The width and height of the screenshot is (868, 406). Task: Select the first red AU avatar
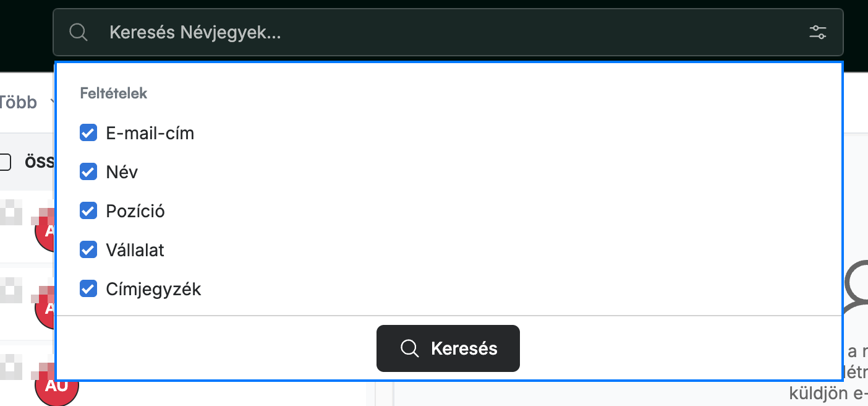click(45, 230)
